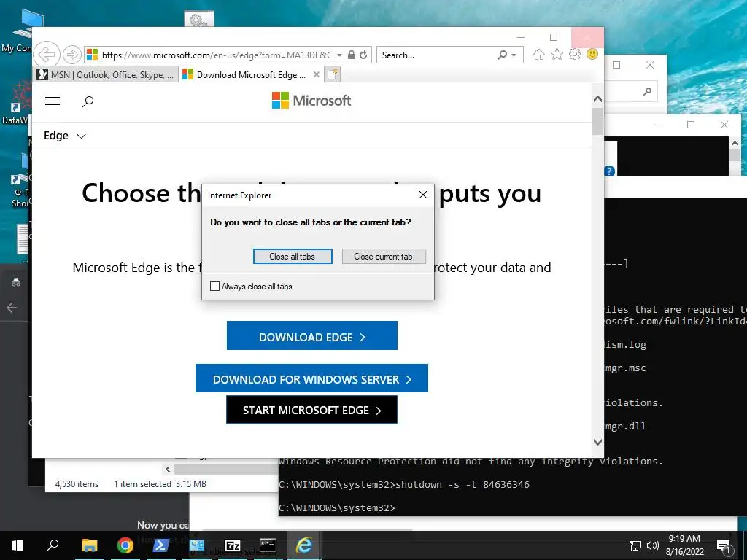Launch Google Chrome from taskbar

pyautogui.click(x=125, y=545)
